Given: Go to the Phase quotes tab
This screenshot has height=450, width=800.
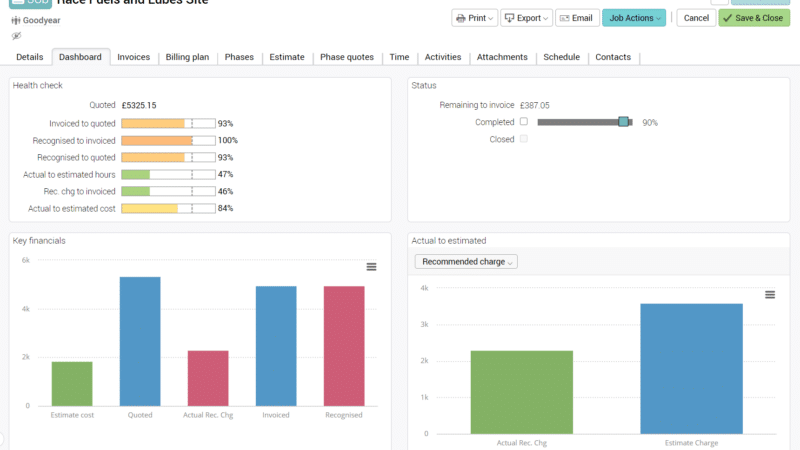Looking at the screenshot, I should pos(347,57).
